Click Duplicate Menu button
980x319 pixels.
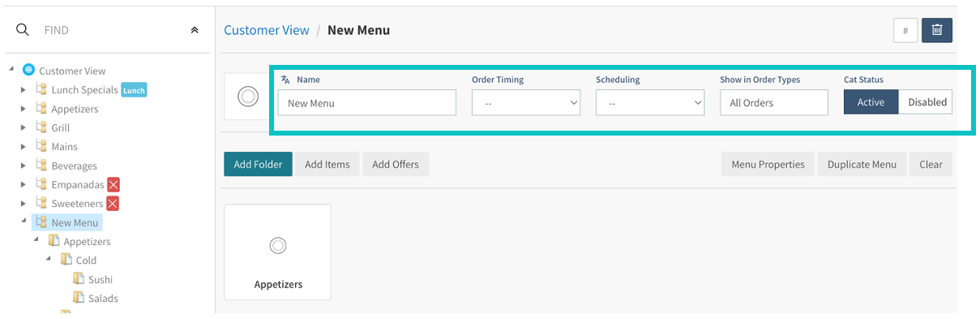(x=862, y=164)
